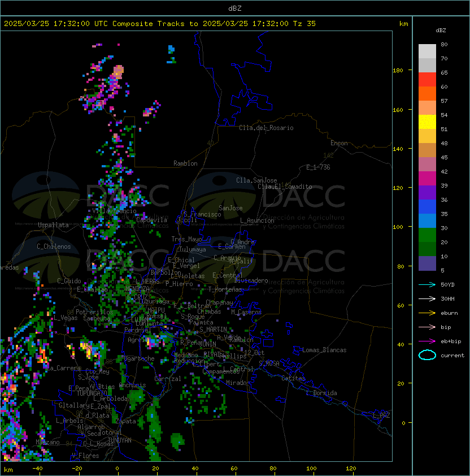
Task: Click the 'L_Dormida' map label
Action: coord(321,393)
